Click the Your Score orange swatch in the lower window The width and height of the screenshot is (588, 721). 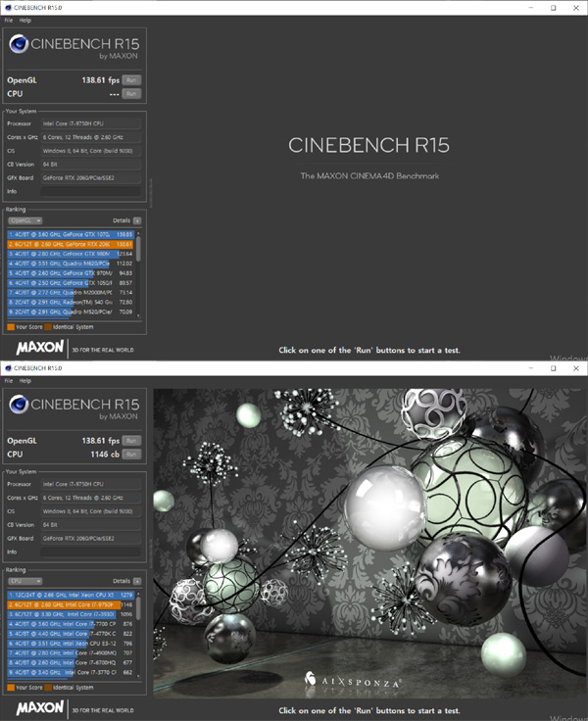tap(11, 688)
